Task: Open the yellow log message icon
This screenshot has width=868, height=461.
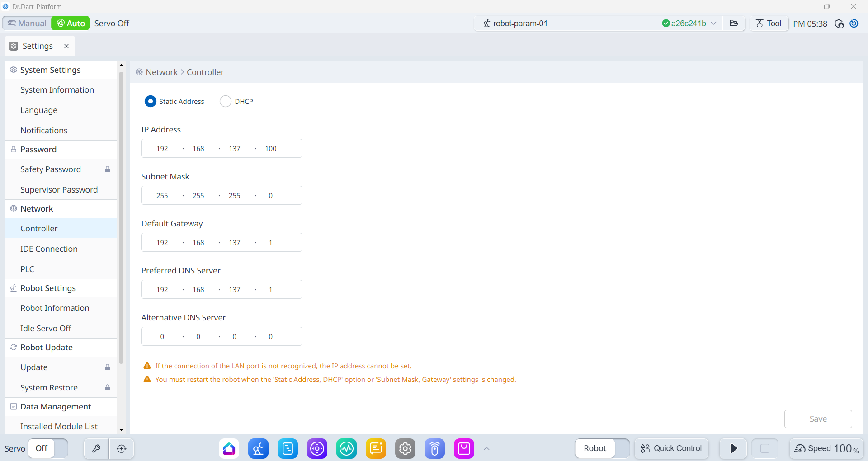Action: coord(376,448)
